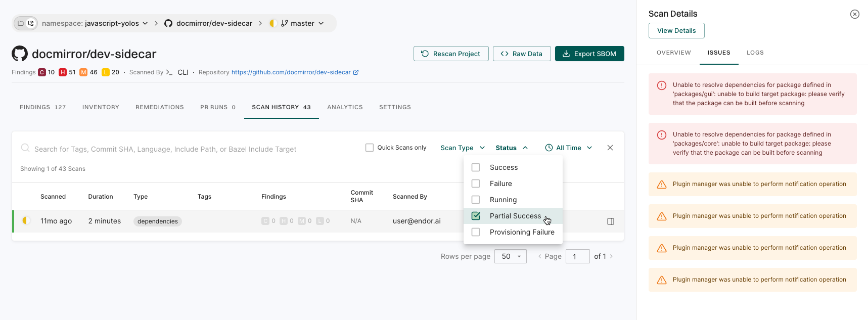Screen dimensions: 868x320
Task: Click the View Details button
Action: (x=676, y=30)
